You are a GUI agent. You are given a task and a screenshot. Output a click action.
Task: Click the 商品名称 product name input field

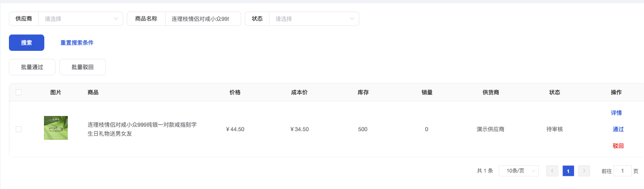click(202, 19)
